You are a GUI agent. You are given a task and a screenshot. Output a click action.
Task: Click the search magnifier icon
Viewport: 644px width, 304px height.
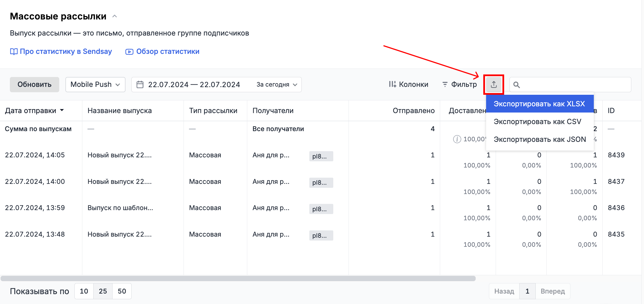click(x=516, y=85)
